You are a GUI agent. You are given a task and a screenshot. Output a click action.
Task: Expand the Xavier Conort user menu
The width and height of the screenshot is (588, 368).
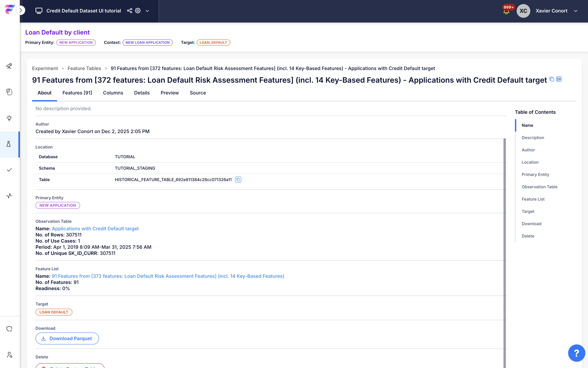click(x=576, y=11)
